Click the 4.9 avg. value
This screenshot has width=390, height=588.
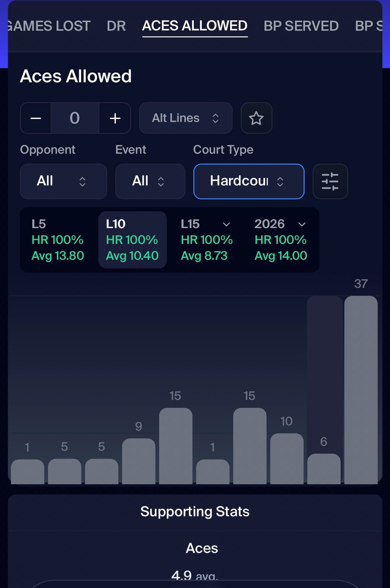[x=195, y=575]
